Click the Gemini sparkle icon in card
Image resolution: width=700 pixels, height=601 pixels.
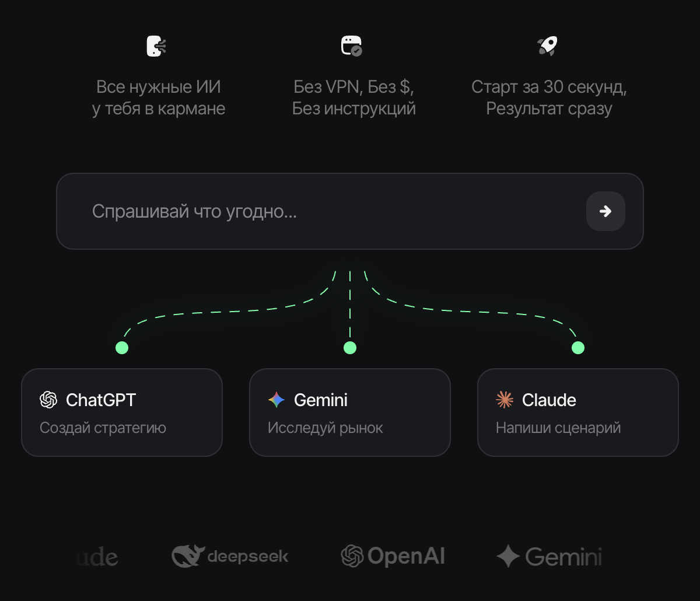[276, 400]
